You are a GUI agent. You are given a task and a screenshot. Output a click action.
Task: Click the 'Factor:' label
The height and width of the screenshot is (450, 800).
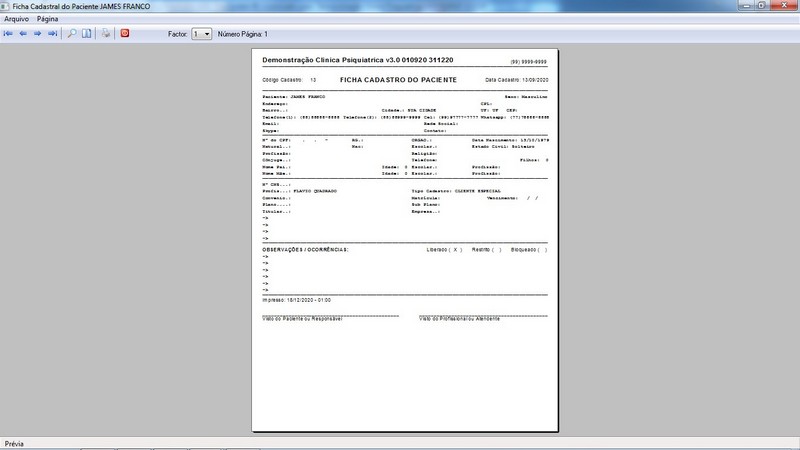pos(178,34)
